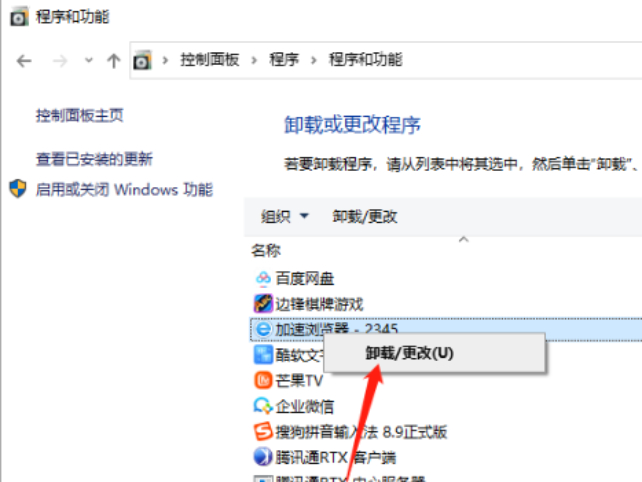
Task: Click the 百度网盘 cloud icon
Action: pyautogui.click(x=263, y=278)
